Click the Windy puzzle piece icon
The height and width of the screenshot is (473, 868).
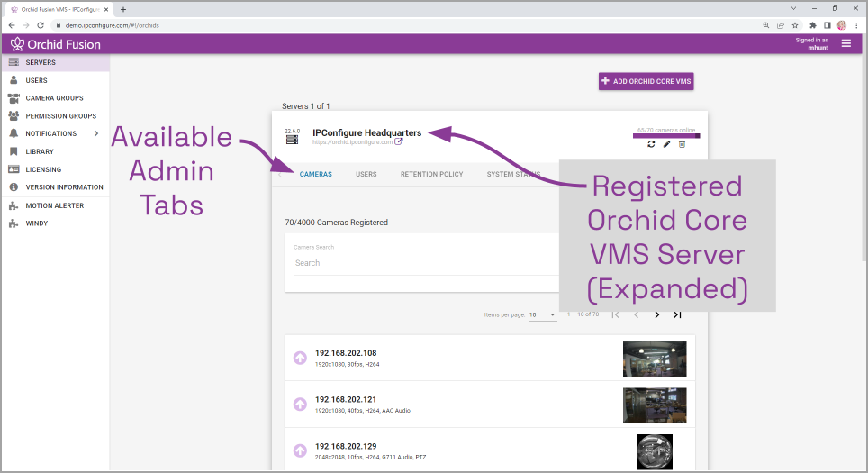(14, 223)
